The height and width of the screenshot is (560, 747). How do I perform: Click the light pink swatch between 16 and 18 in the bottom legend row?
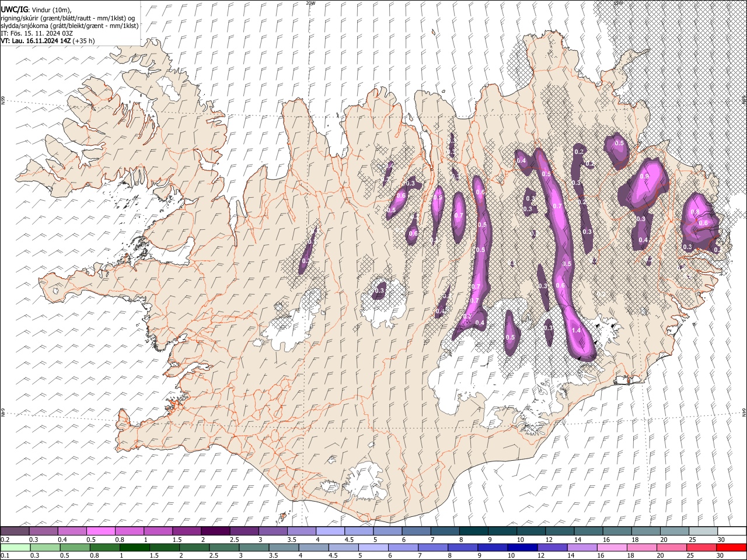(x=612, y=547)
